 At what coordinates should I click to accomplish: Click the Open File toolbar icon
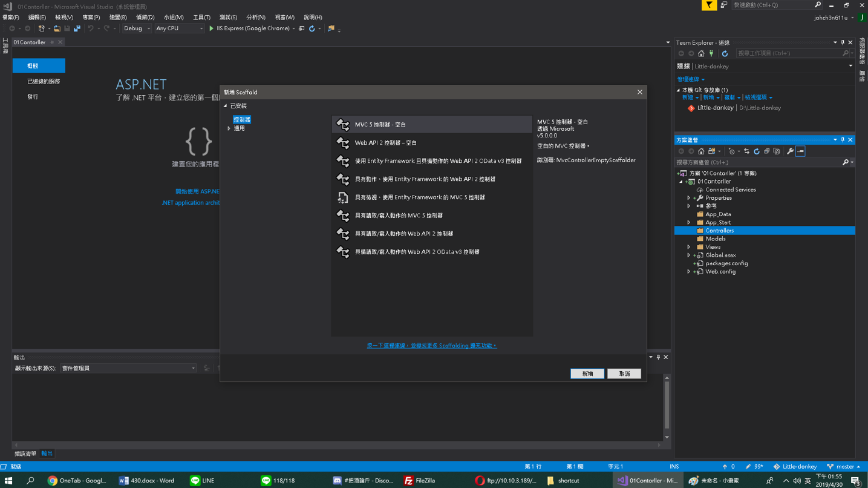(57, 28)
